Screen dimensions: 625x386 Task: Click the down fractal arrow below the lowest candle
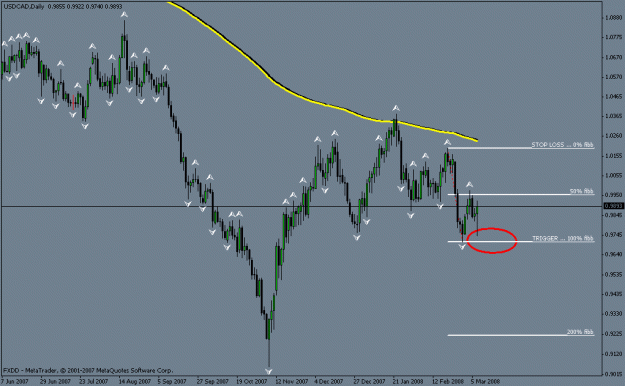click(x=269, y=371)
